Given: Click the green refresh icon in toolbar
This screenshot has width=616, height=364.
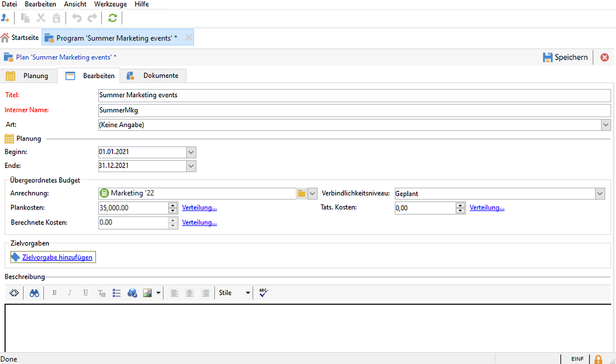Looking at the screenshot, I should 112,18.
